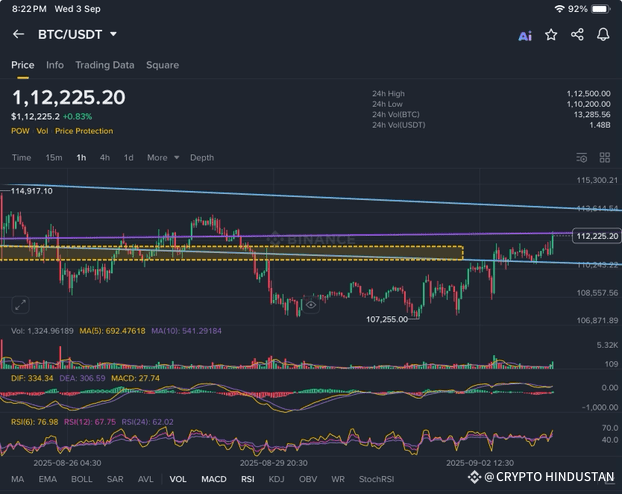
Task: Open the Price Protection tag
Action: 84,131
